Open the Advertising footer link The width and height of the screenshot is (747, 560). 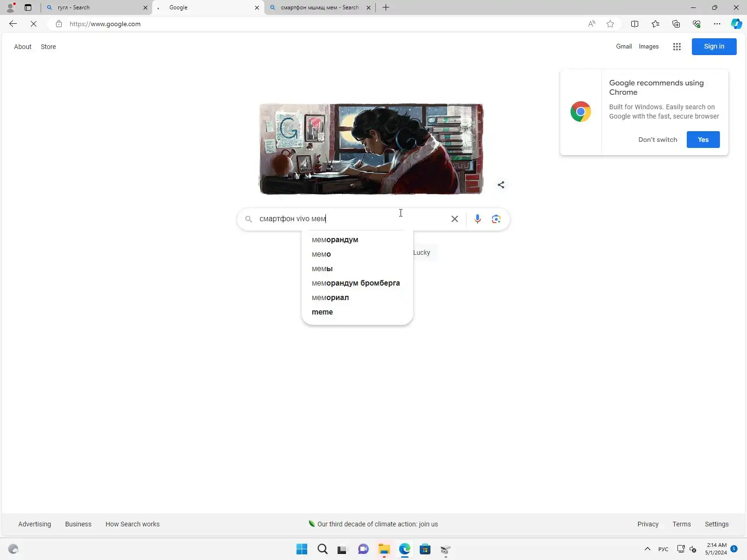pyautogui.click(x=35, y=524)
